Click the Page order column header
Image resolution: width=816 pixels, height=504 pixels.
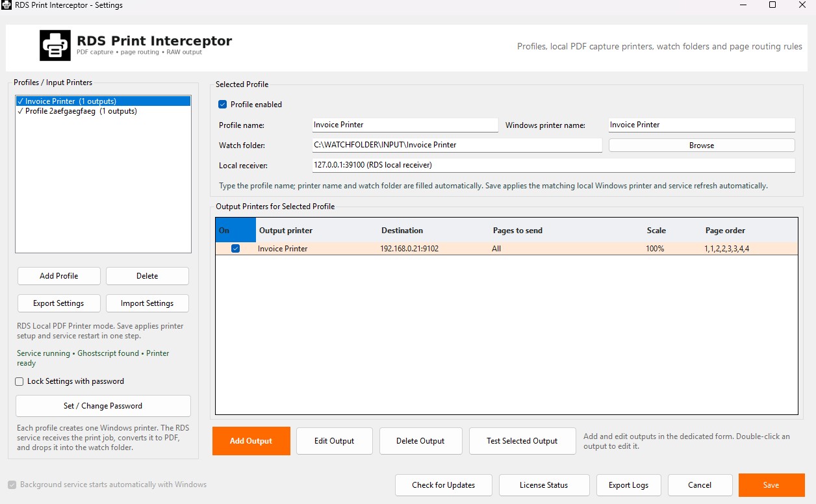click(x=750, y=231)
